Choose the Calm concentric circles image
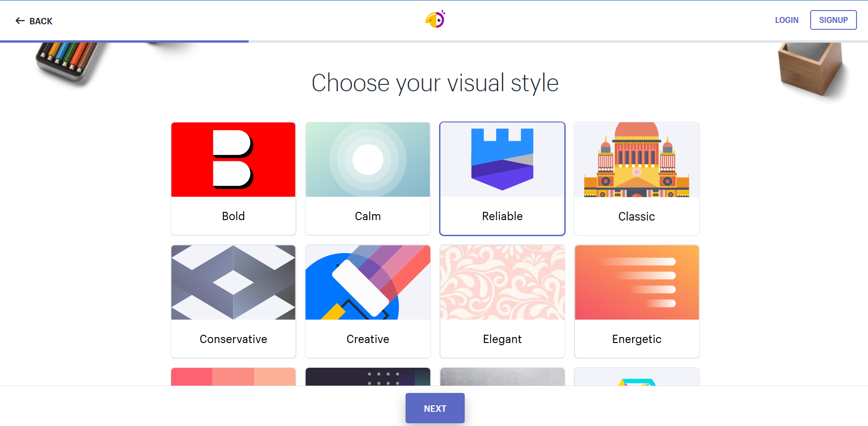The height and width of the screenshot is (426, 868). point(367,160)
